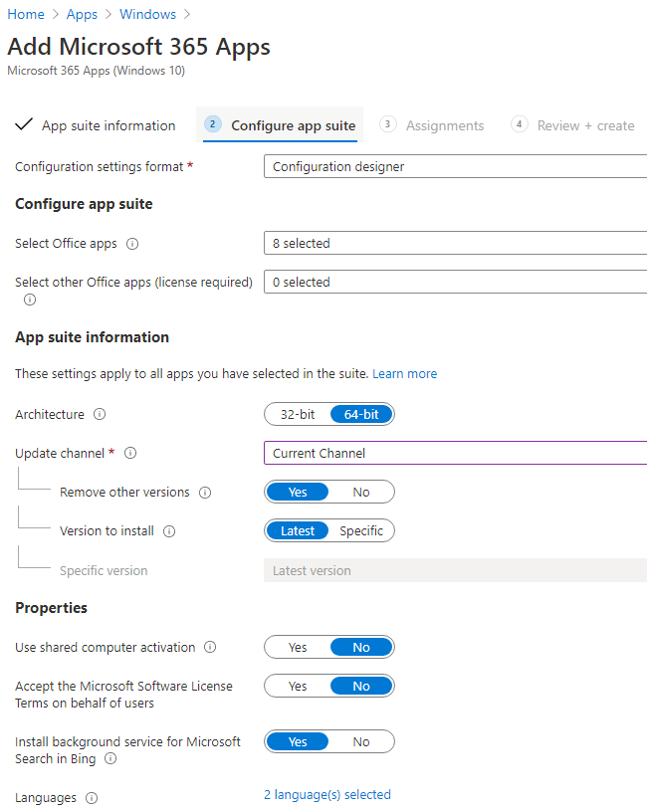
Task: Go to App suite information tab
Action: tap(97, 125)
